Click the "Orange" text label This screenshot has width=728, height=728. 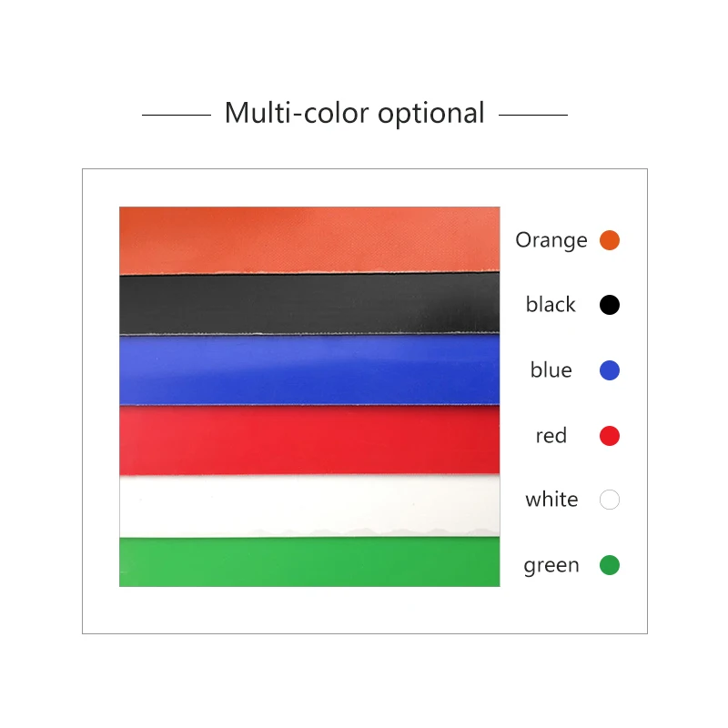(551, 240)
